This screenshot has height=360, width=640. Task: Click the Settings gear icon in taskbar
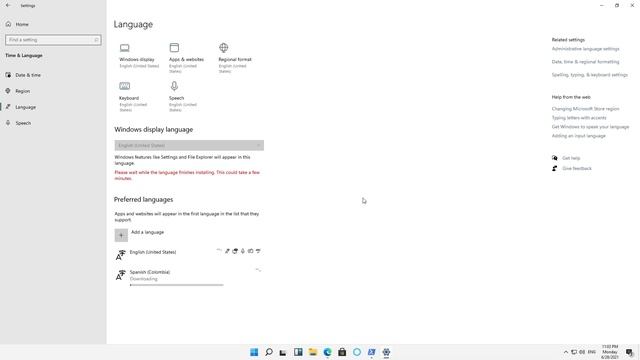click(386, 352)
